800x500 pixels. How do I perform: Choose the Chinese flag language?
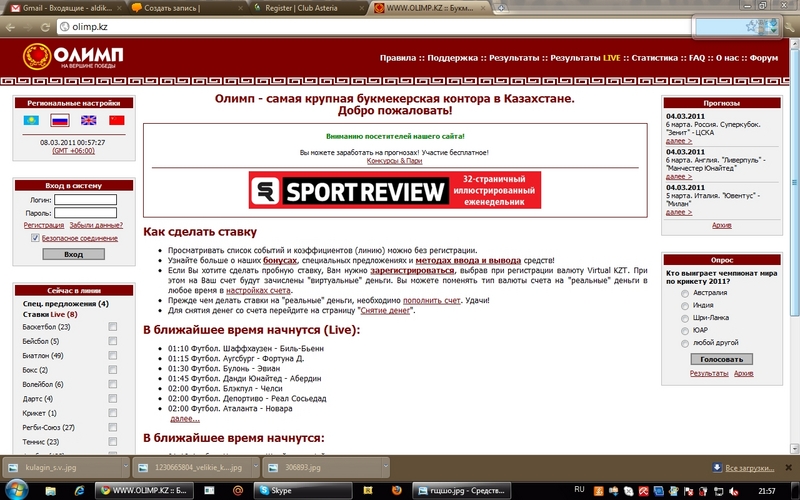click(117, 120)
